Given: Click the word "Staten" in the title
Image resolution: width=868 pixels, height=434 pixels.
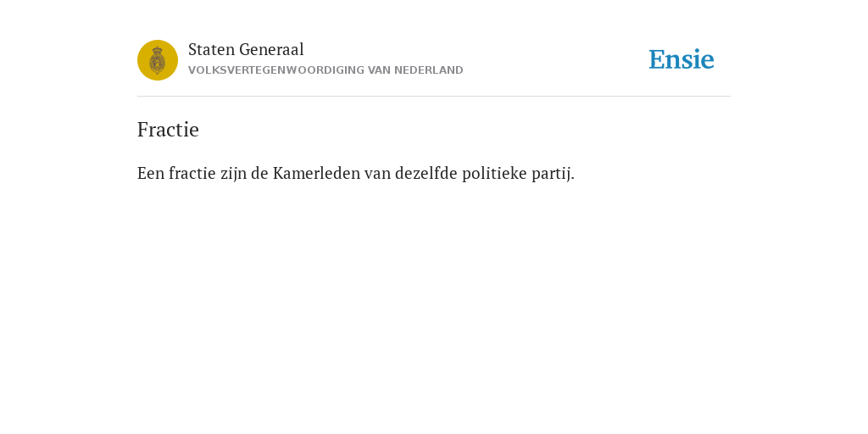Looking at the screenshot, I should [x=211, y=50].
